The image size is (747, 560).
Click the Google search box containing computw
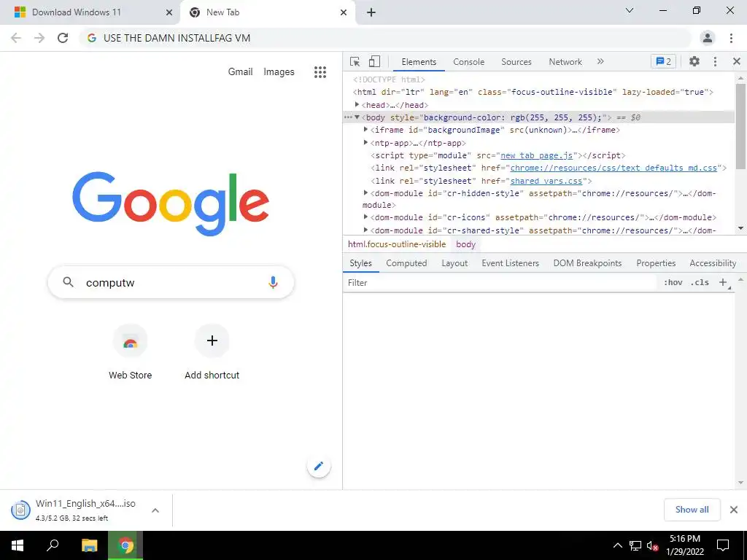click(x=171, y=282)
